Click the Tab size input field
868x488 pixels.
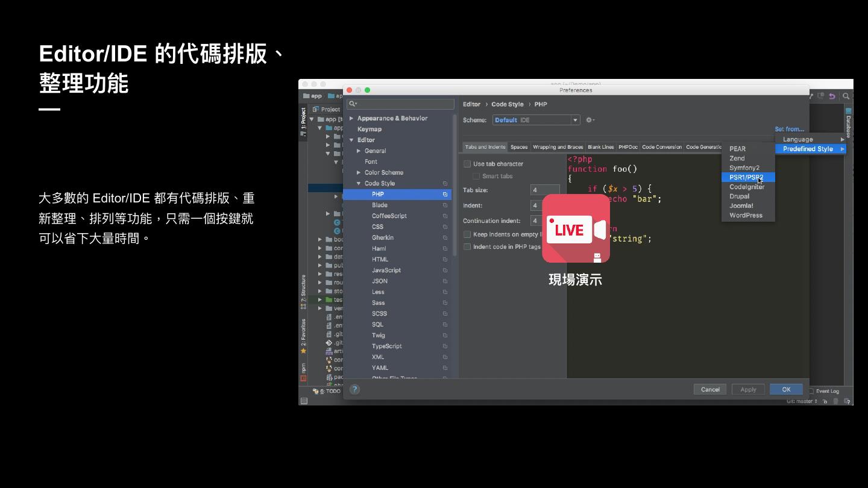544,190
